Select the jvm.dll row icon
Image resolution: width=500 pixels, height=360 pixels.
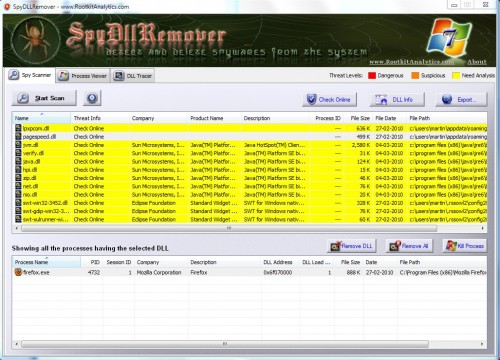pyautogui.click(x=18, y=145)
